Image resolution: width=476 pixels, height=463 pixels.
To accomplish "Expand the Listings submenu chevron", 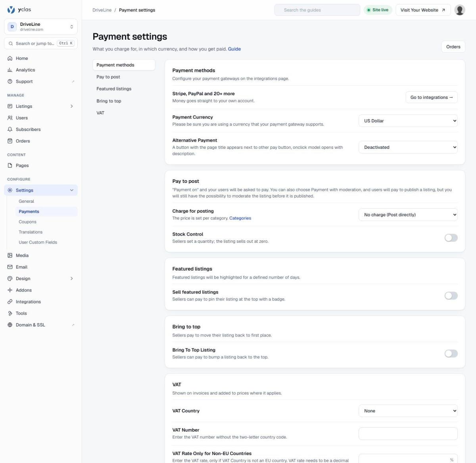I will click(x=72, y=106).
